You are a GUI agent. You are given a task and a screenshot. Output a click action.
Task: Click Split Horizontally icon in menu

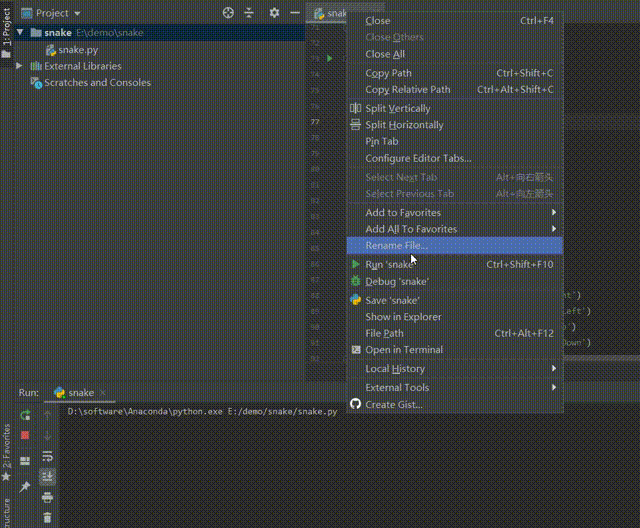tap(356, 124)
